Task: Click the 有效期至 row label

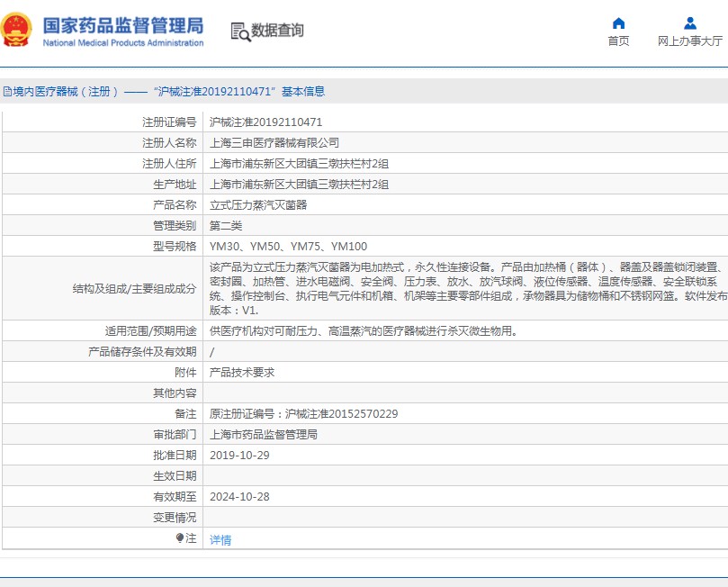Action: click(x=175, y=496)
